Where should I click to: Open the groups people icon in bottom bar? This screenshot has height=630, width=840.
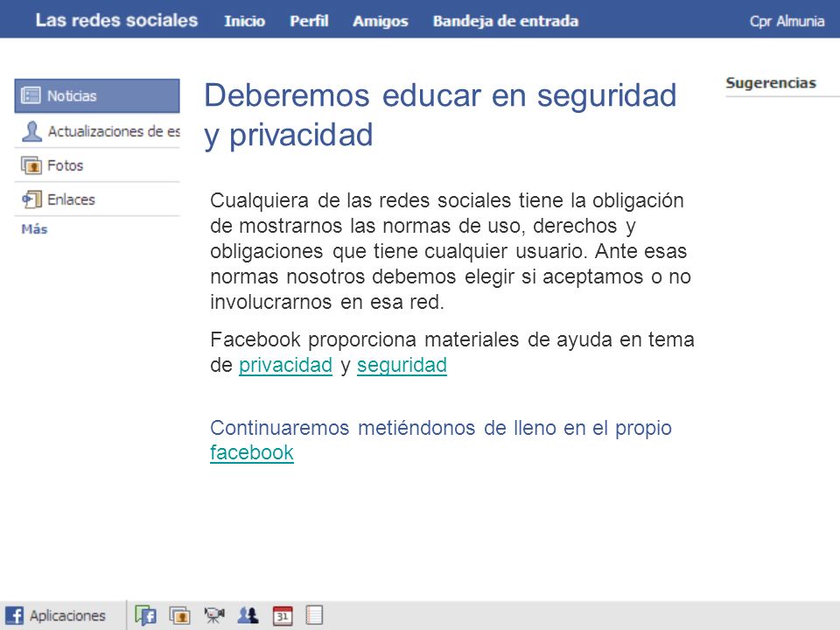tap(248, 615)
